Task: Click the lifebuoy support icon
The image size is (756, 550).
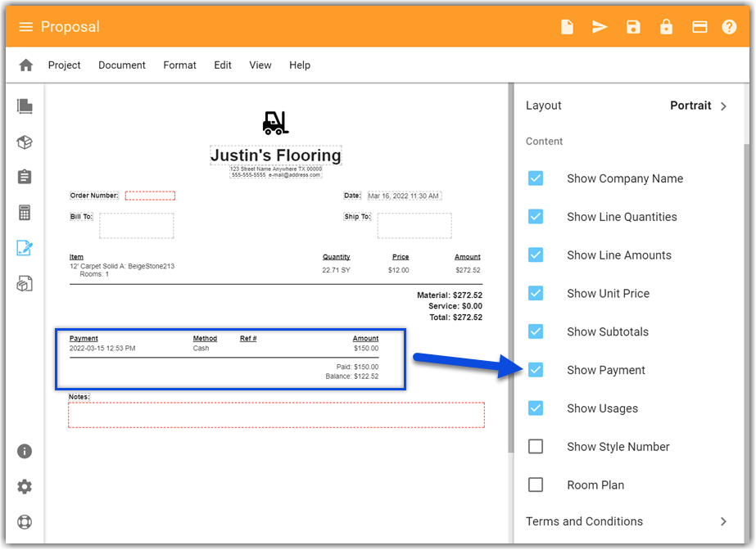Action: pos(25,522)
